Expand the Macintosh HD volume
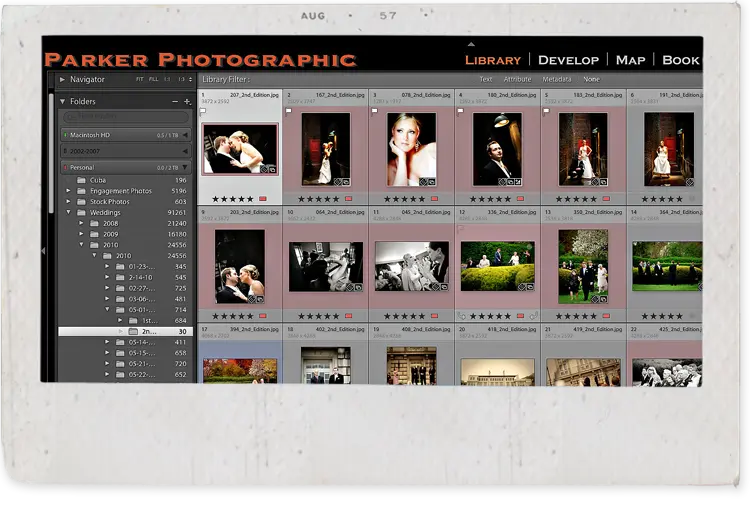The width and height of the screenshot is (750, 510). point(185,135)
